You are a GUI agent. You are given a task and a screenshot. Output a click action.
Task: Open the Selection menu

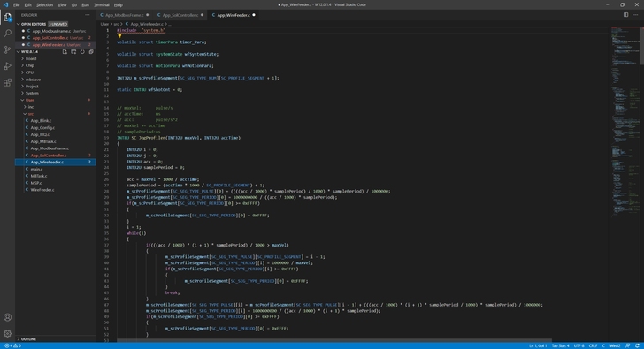click(44, 5)
